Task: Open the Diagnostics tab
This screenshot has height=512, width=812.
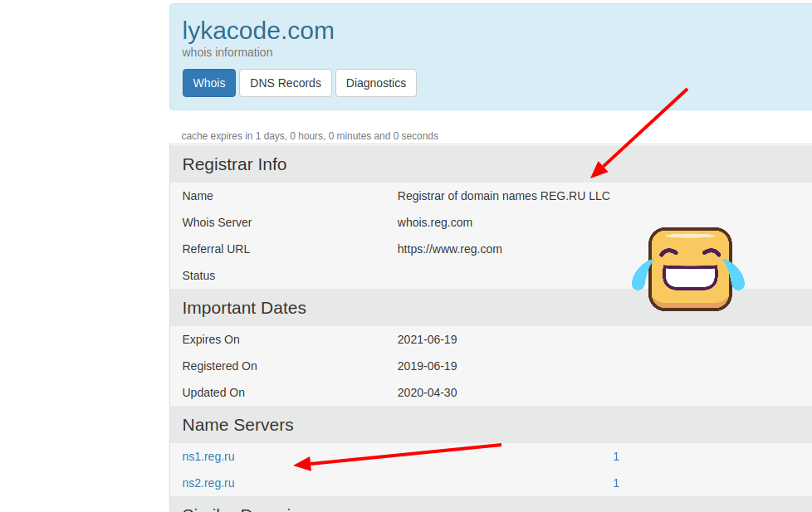Action: [376, 83]
